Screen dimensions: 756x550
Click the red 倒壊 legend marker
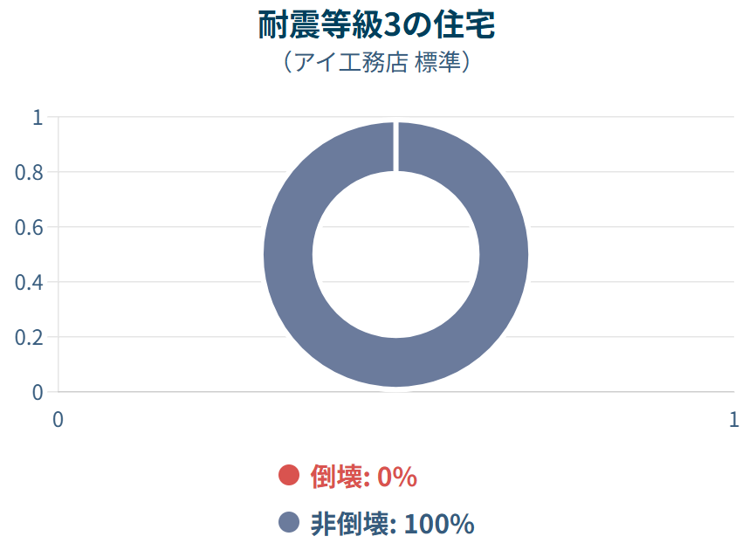click(x=289, y=476)
